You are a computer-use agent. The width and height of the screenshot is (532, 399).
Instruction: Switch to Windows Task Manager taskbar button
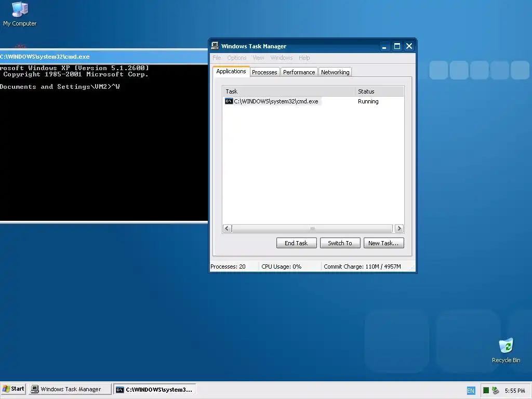70,389
